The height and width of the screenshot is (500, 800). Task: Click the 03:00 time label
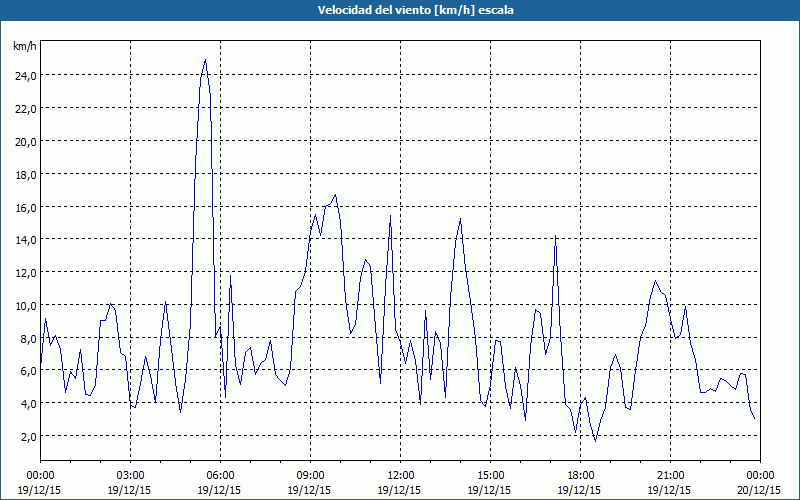pos(130,476)
